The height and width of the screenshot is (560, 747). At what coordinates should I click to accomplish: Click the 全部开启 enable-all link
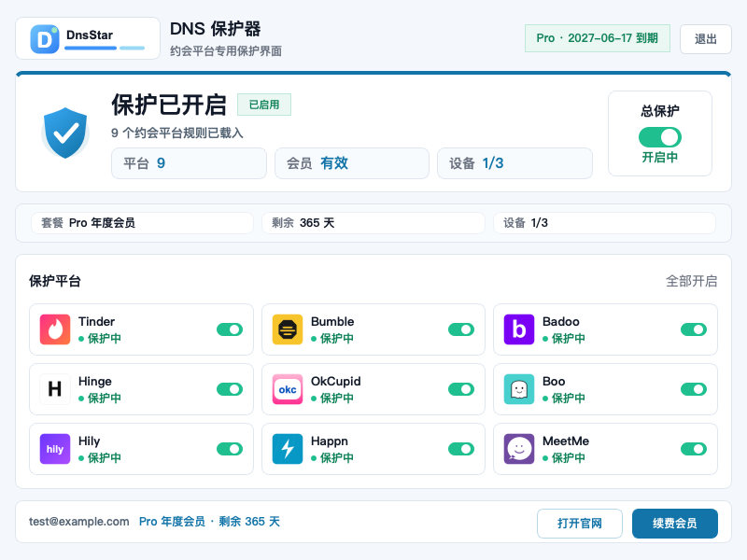click(691, 281)
